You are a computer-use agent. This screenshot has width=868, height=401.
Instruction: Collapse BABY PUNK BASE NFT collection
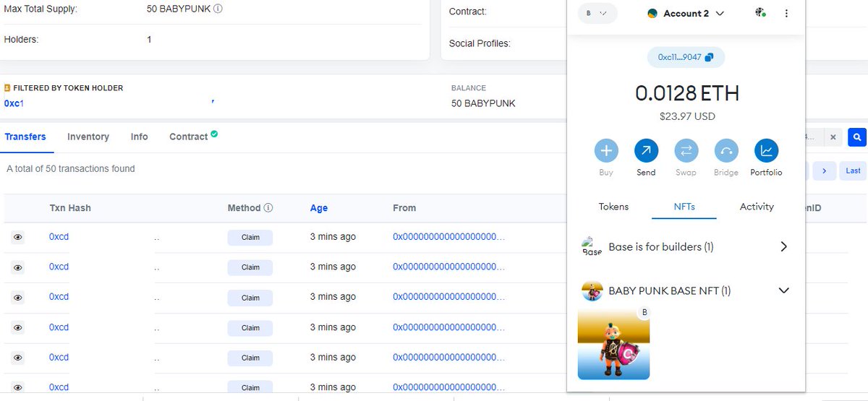[x=783, y=290]
